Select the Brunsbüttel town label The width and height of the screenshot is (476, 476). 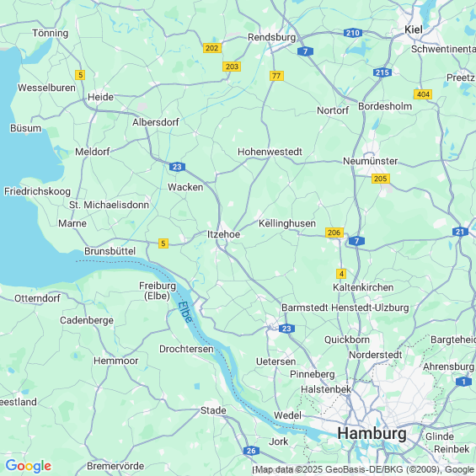pyautogui.click(x=110, y=251)
